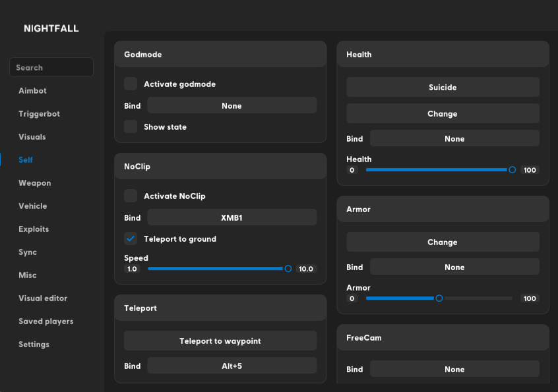Click the Armor slider handle
This screenshot has height=392, width=558.
click(439, 298)
